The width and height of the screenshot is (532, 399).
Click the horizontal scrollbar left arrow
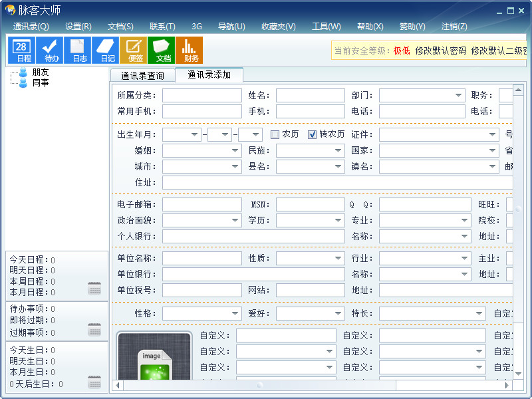click(x=118, y=386)
